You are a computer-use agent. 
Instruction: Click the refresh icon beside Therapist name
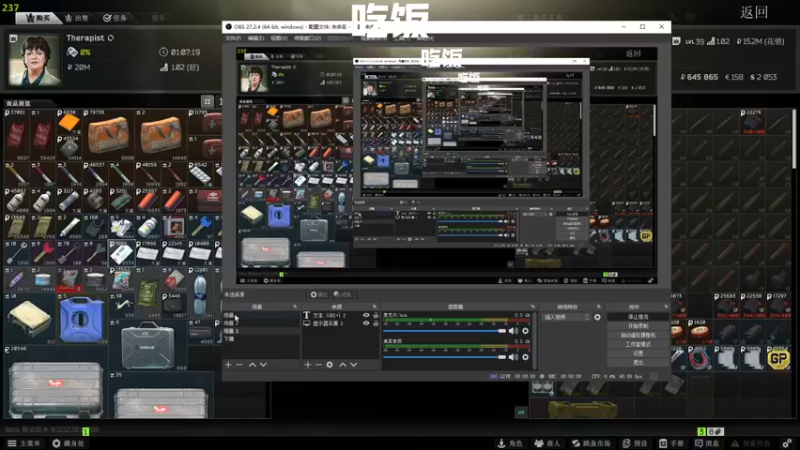tap(111, 38)
